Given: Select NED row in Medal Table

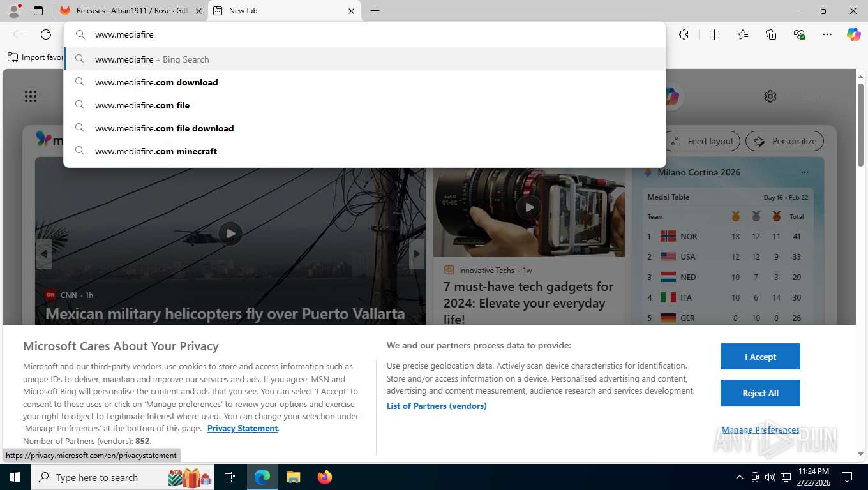Looking at the screenshot, I should pyautogui.click(x=728, y=277).
